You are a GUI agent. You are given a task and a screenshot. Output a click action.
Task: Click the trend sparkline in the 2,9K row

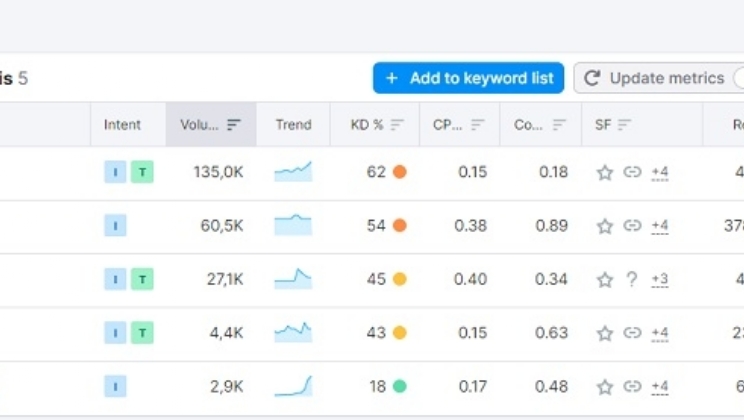(x=293, y=386)
